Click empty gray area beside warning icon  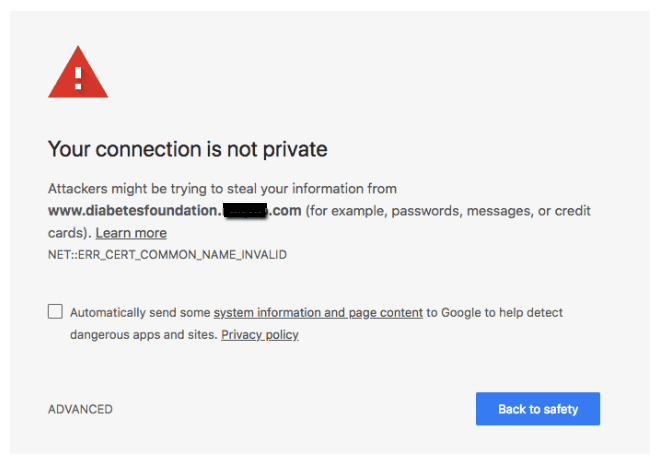click(350, 76)
